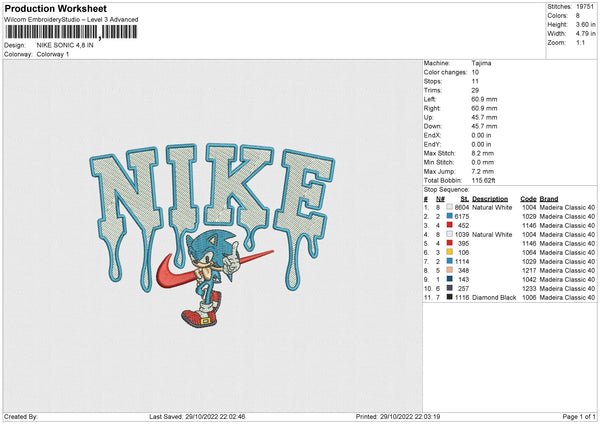600x424 pixels.
Task: Click the 'Production Worksheet' title
Action: tap(55, 8)
